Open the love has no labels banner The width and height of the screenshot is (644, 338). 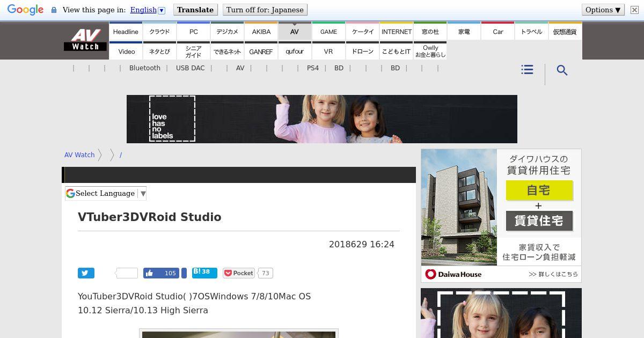[x=322, y=119]
